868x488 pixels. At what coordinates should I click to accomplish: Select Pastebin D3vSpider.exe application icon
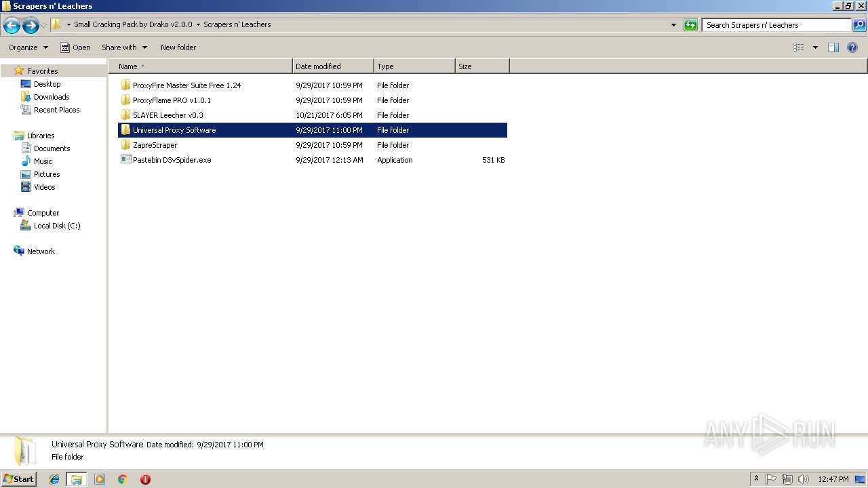coord(125,160)
